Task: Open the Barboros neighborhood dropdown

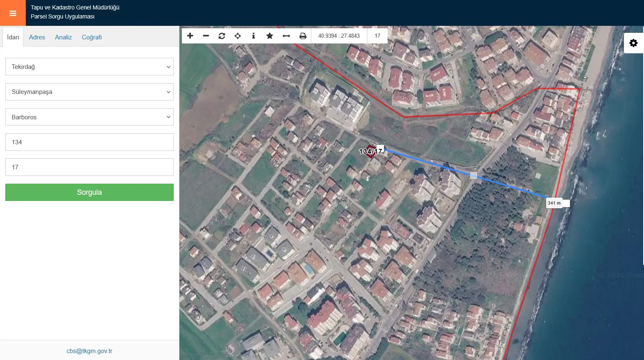Action: tap(89, 117)
